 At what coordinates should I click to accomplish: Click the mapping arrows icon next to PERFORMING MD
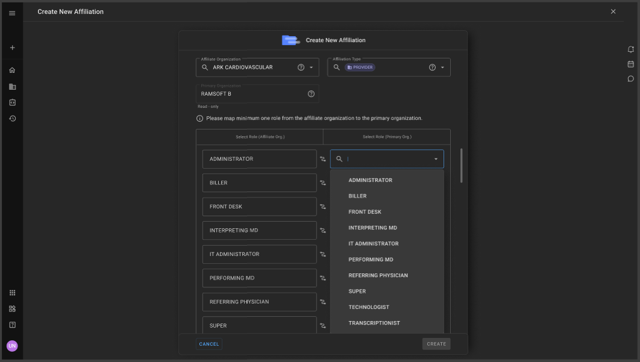323,278
